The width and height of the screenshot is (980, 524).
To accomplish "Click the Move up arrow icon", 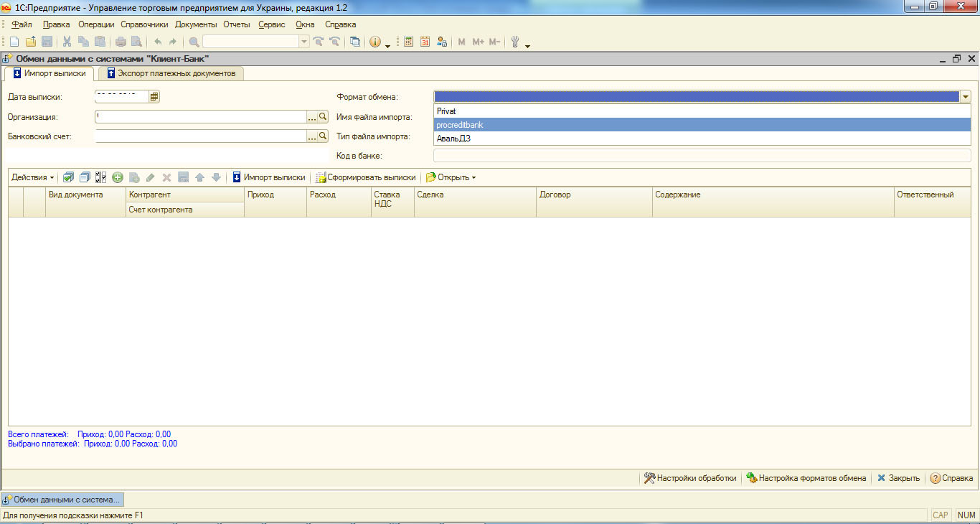I will [199, 177].
